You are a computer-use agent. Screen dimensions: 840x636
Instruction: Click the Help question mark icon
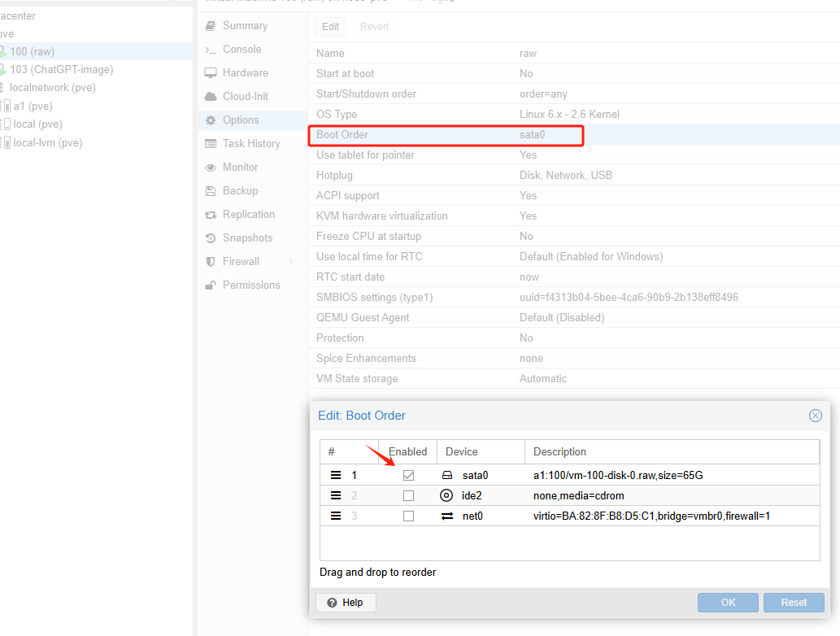332,603
